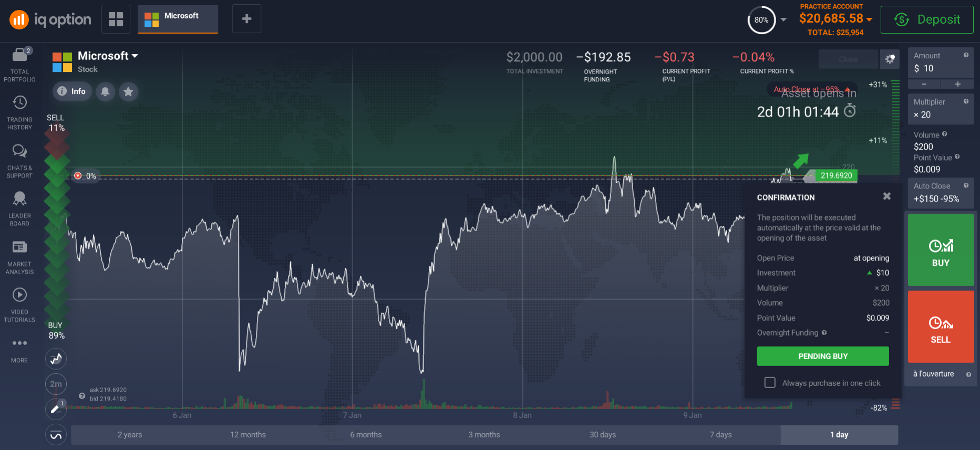Select 7 days timeframe
This screenshot has height=450, width=980.
coord(721,435)
